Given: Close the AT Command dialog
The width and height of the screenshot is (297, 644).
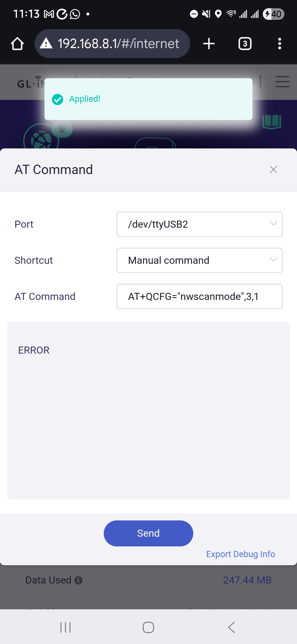Looking at the screenshot, I should pos(273,169).
